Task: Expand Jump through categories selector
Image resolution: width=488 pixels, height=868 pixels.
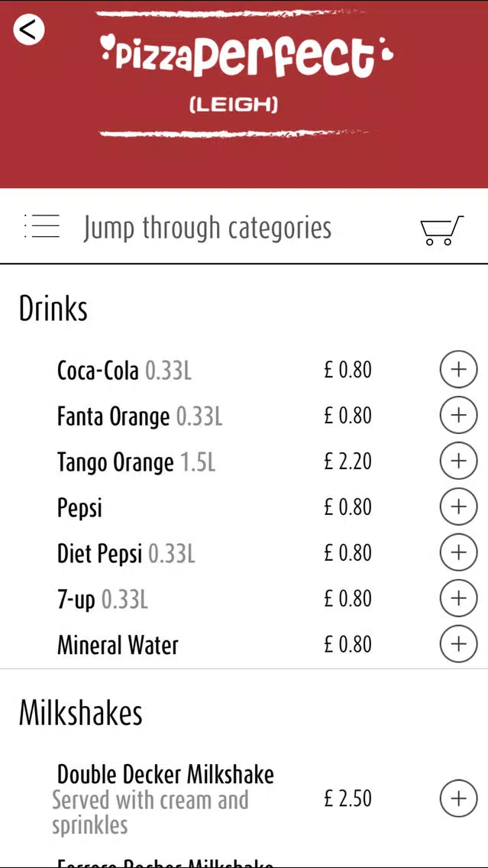Action: (x=208, y=228)
